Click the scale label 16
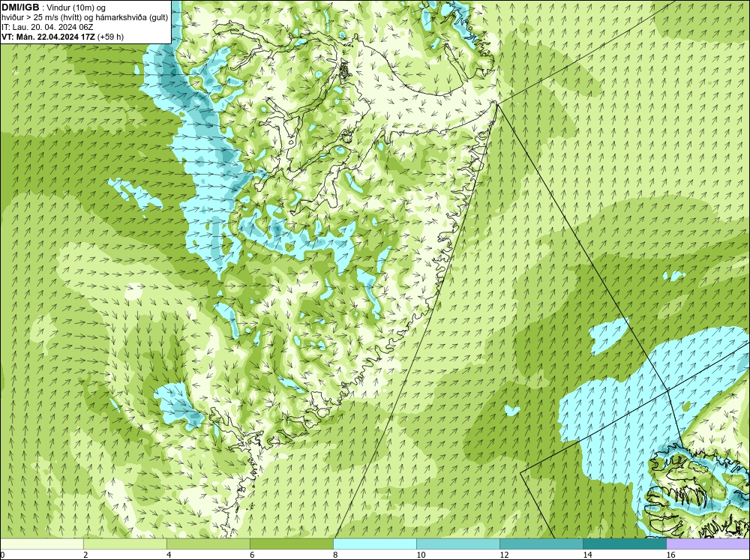The height and width of the screenshot is (560, 750). click(x=670, y=555)
